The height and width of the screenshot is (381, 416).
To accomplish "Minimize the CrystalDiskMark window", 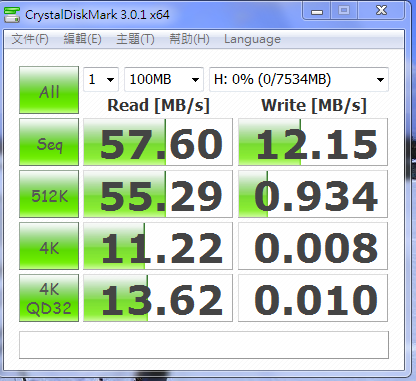I will point(317,11).
